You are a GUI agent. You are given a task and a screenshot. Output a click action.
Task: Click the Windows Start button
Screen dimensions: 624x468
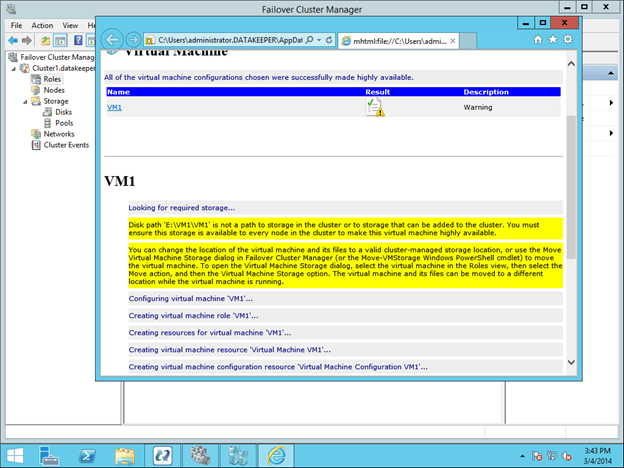tap(18, 454)
